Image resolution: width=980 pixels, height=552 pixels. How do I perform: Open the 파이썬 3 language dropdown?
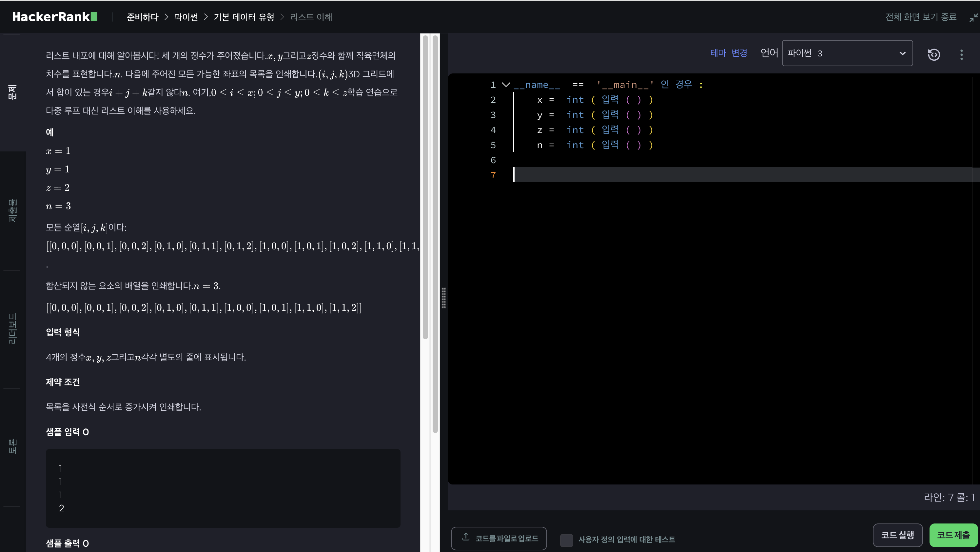point(847,53)
